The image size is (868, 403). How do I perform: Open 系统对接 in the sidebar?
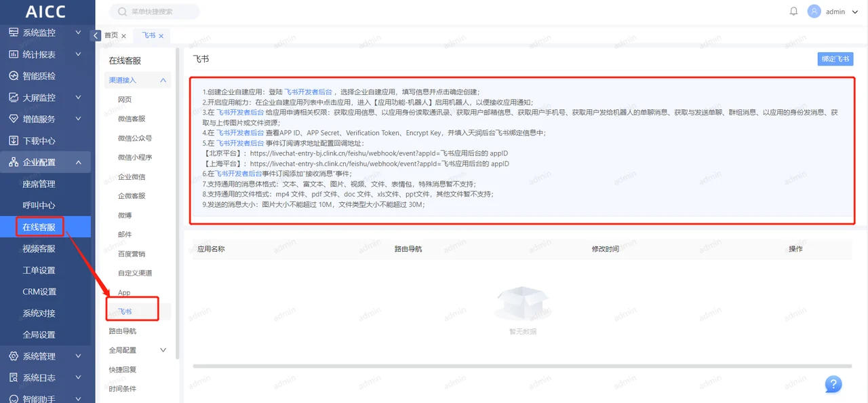click(39, 313)
